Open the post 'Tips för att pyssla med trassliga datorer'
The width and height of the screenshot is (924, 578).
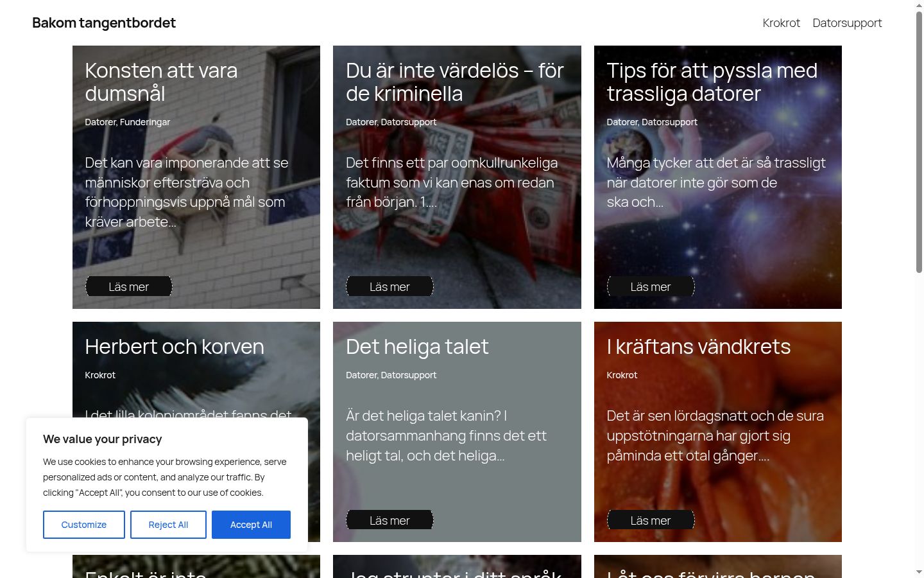(712, 82)
